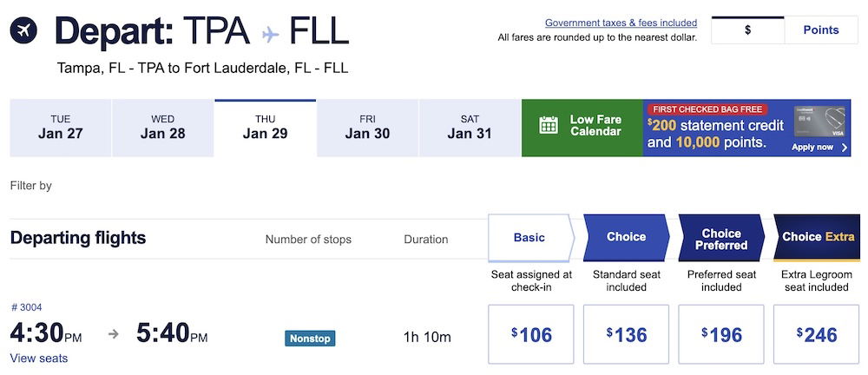Choose the $106 Basic fare

(x=531, y=334)
